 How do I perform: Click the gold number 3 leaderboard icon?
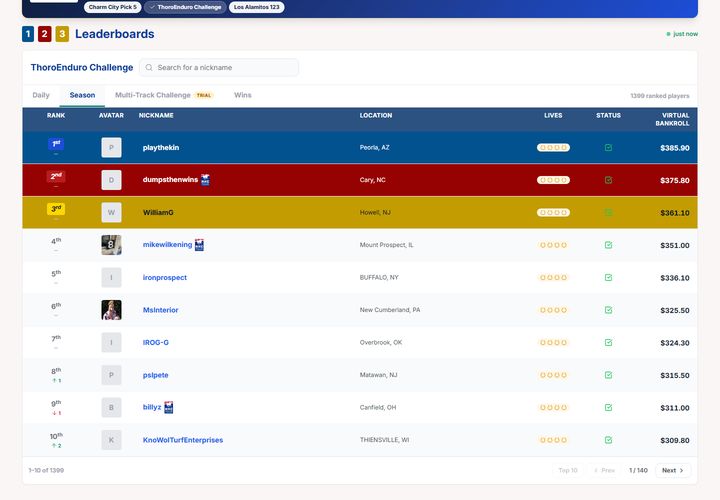tap(62, 34)
